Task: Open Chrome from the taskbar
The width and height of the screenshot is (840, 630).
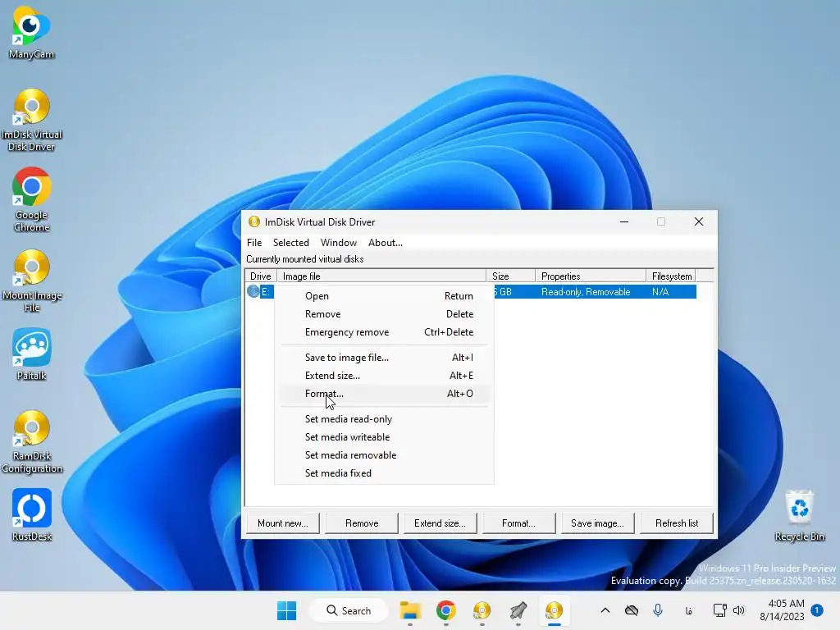Action: [445, 610]
